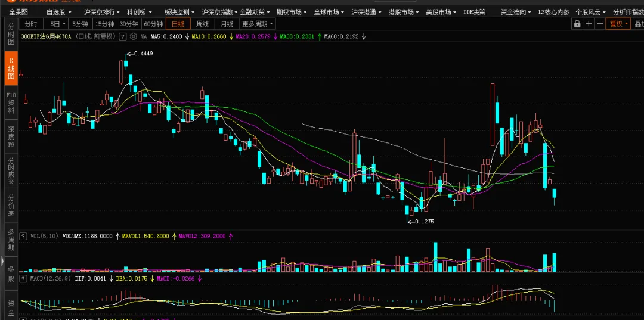Switch chart period to 30分钟
The height and width of the screenshot is (320, 644).
click(129, 24)
